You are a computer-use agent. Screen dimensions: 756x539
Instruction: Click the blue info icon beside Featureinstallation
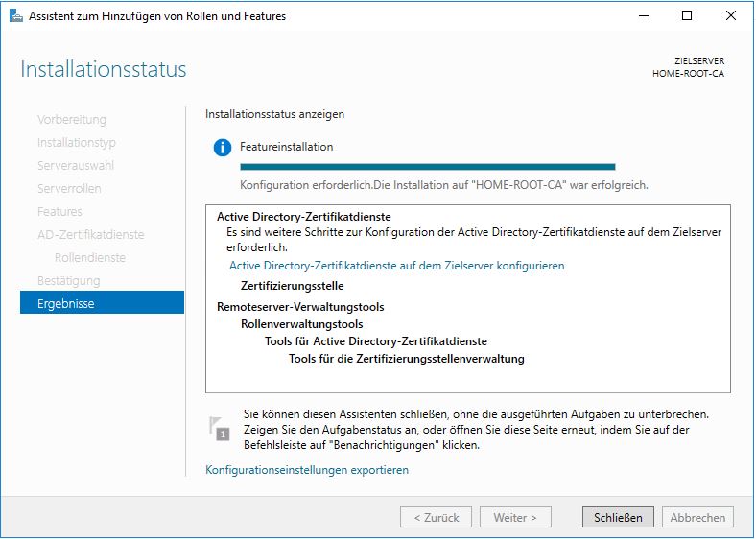[223, 148]
